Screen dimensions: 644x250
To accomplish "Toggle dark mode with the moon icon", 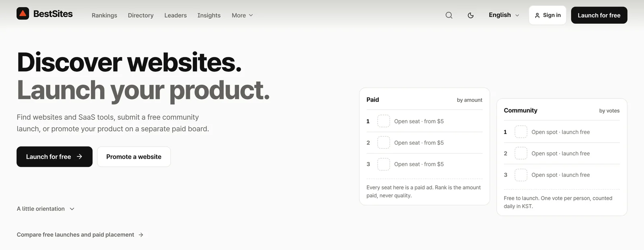I will coord(471,15).
